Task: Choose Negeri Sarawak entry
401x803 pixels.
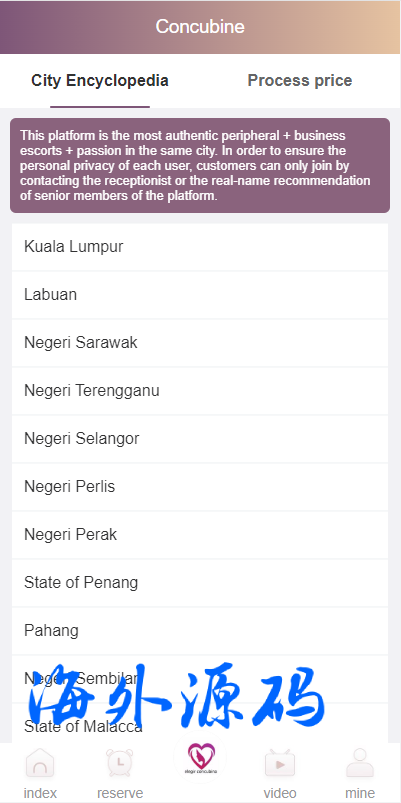Action: [x=200, y=343]
